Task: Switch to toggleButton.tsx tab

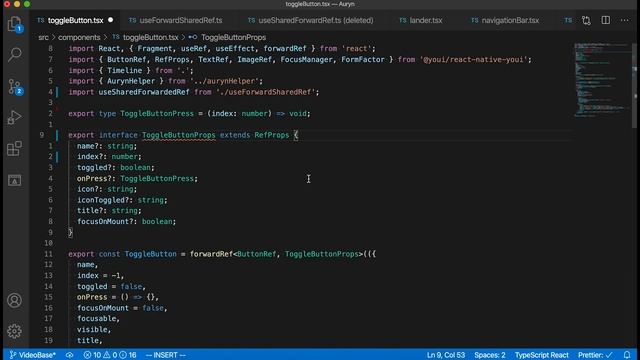Action: [x=76, y=20]
